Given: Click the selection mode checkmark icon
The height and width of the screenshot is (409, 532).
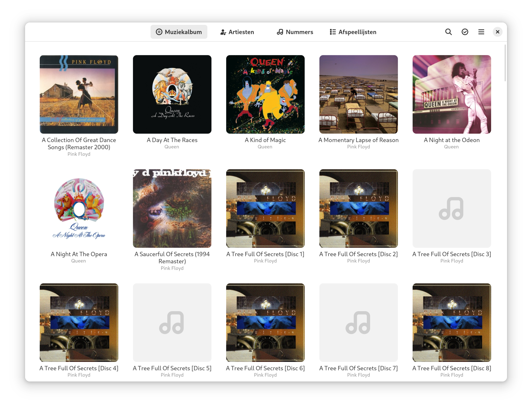Looking at the screenshot, I should [x=465, y=32].
